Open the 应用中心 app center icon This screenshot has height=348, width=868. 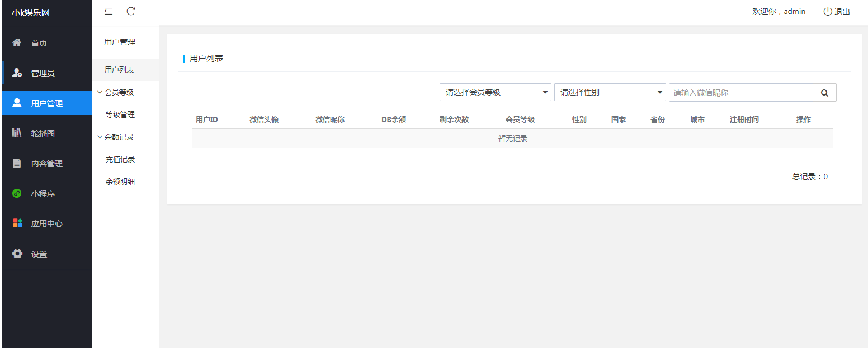[x=17, y=223]
